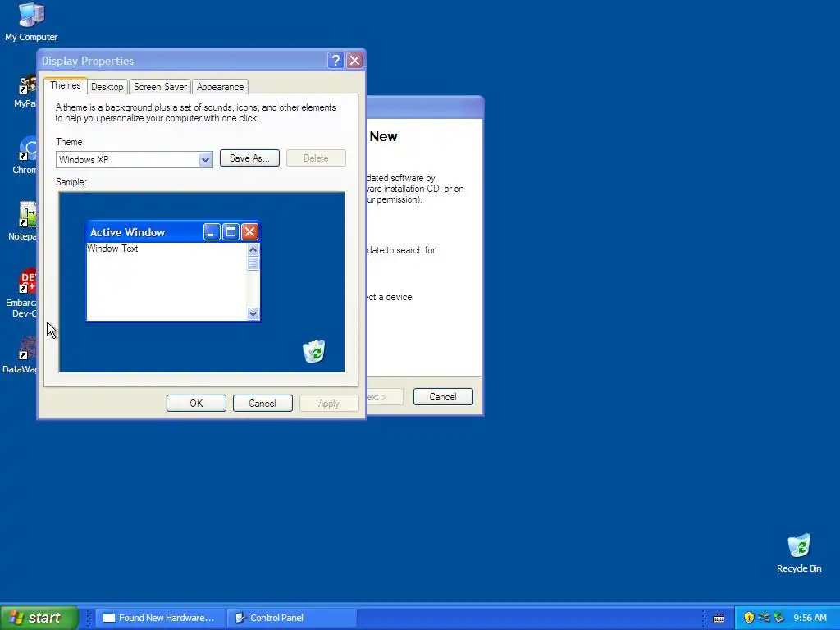The image size is (840, 630).
Task: Open the Recycle Bin on desktop
Action: point(799,554)
